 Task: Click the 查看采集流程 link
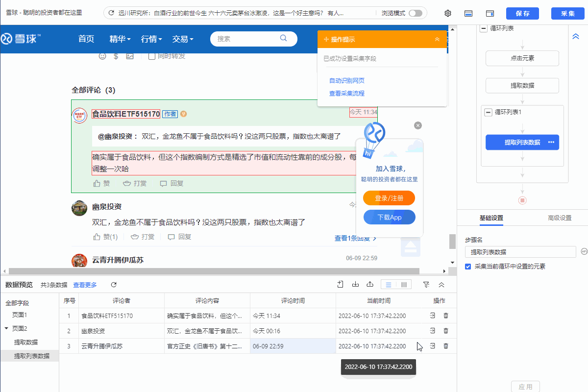(347, 93)
